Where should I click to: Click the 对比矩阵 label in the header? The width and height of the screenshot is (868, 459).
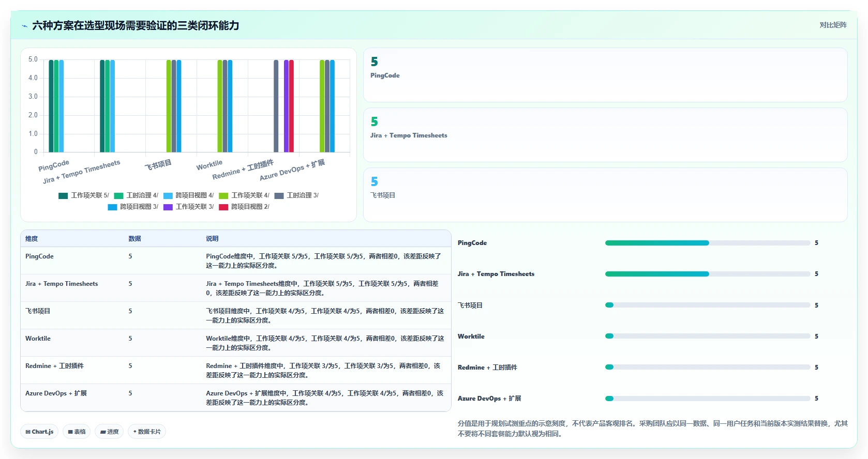click(x=833, y=25)
